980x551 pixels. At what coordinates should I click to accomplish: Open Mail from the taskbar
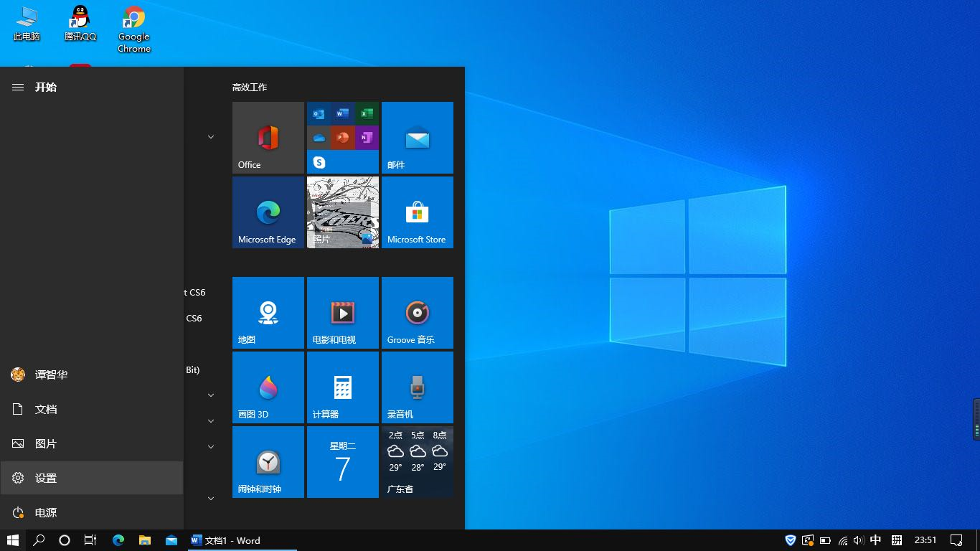(171, 540)
